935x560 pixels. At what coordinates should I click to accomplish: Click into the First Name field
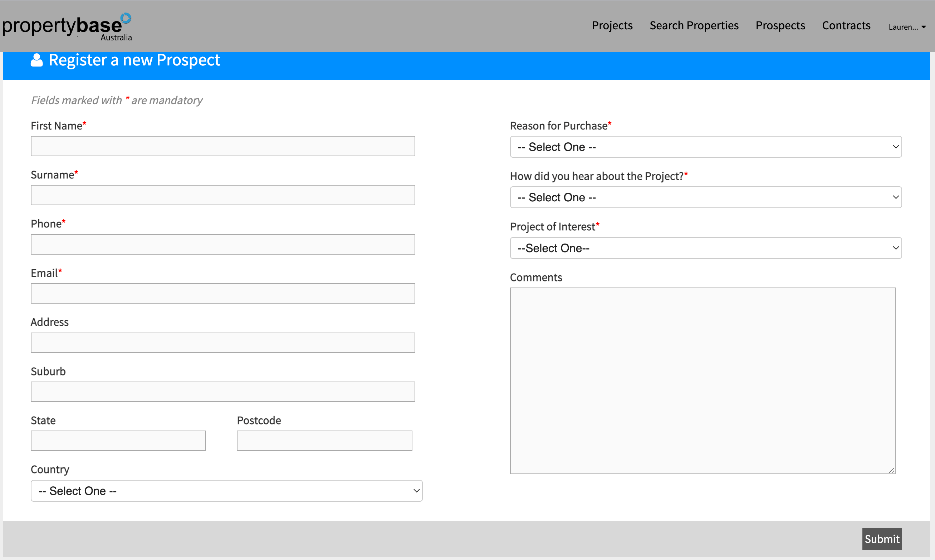coord(223,146)
